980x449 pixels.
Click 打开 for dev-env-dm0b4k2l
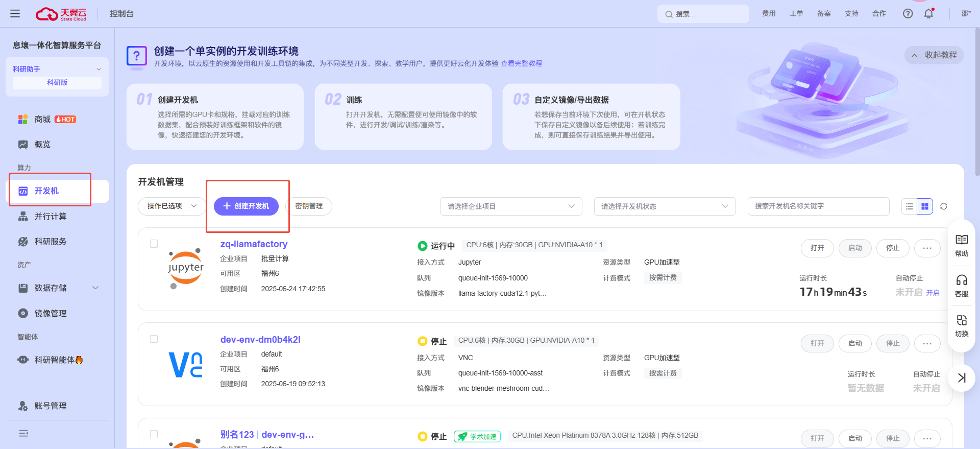tap(817, 343)
